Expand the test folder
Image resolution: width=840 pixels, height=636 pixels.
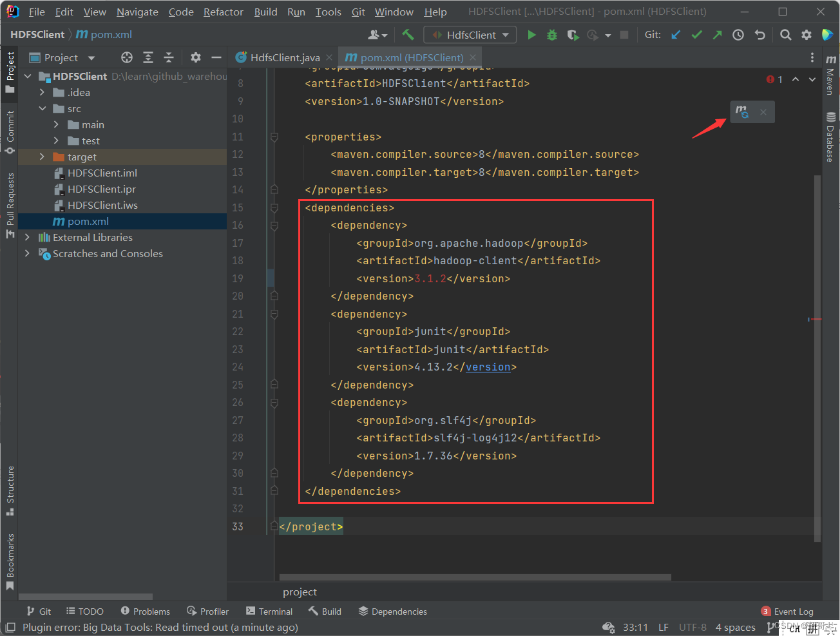coord(56,140)
